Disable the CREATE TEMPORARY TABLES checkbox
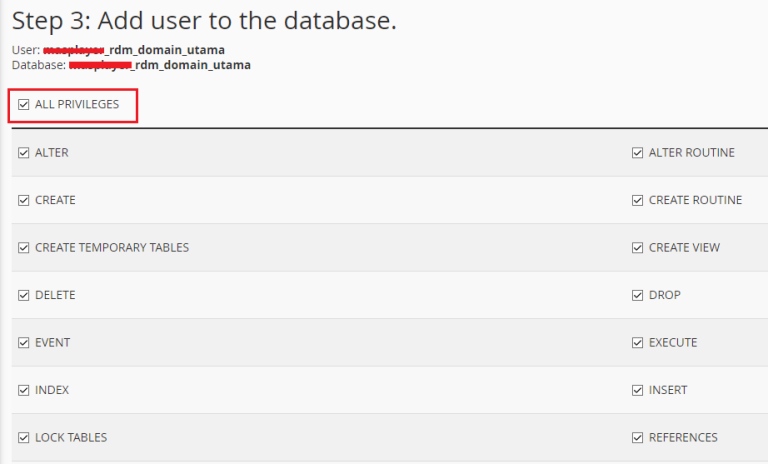Screen dimensions: 768x464 click(x=24, y=248)
